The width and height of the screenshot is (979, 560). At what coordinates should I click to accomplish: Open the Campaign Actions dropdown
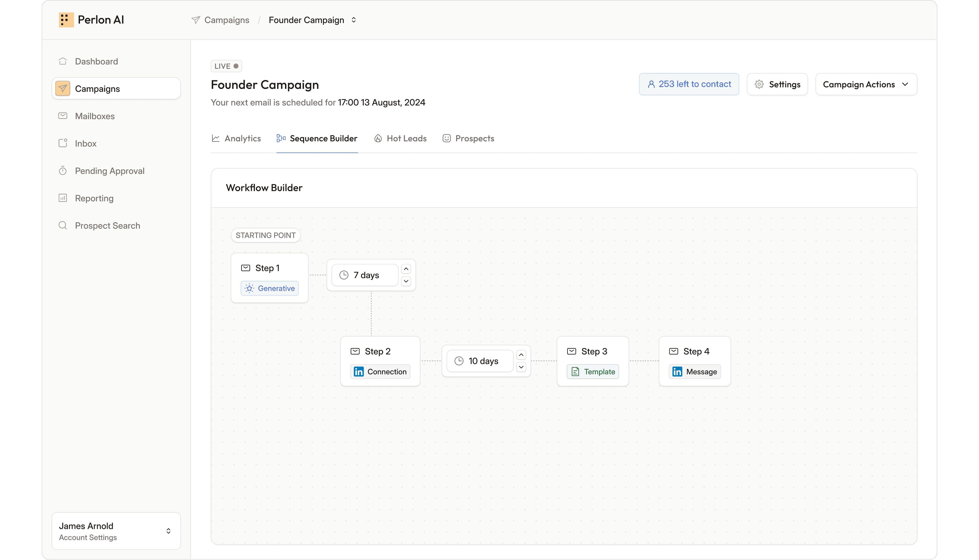click(x=866, y=84)
